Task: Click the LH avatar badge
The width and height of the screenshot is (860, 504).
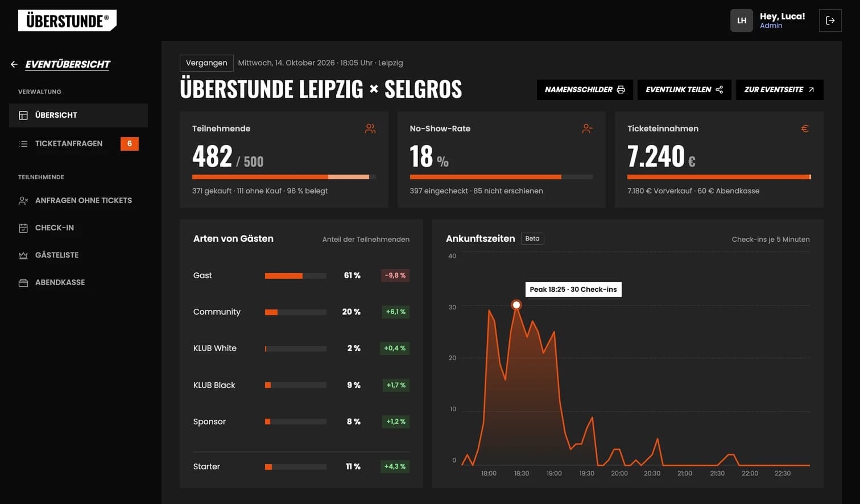Action: coord(742,20)
